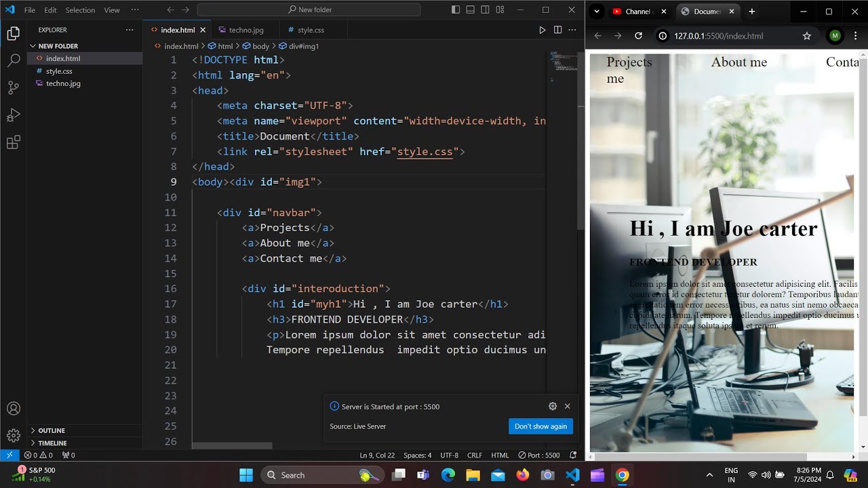This screenshot has width=868, height=488.
Task: Open editor More Actions ellipsis
Action: (x=573, y=30)
